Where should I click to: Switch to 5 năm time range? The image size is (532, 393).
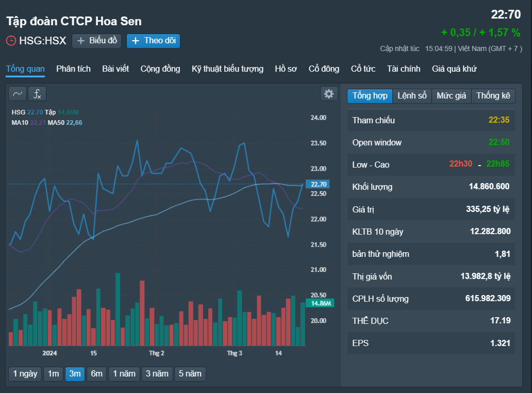pos(190,374)
